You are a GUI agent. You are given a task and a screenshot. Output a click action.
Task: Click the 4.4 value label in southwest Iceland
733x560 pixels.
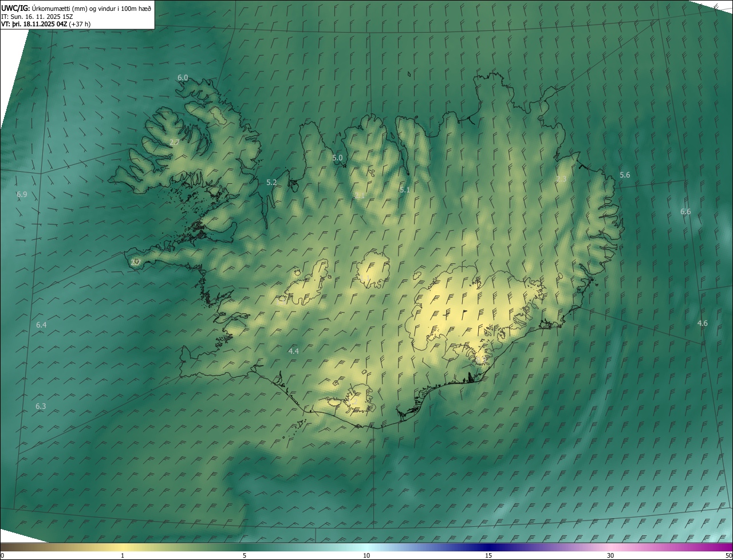(x=293, y=351)
